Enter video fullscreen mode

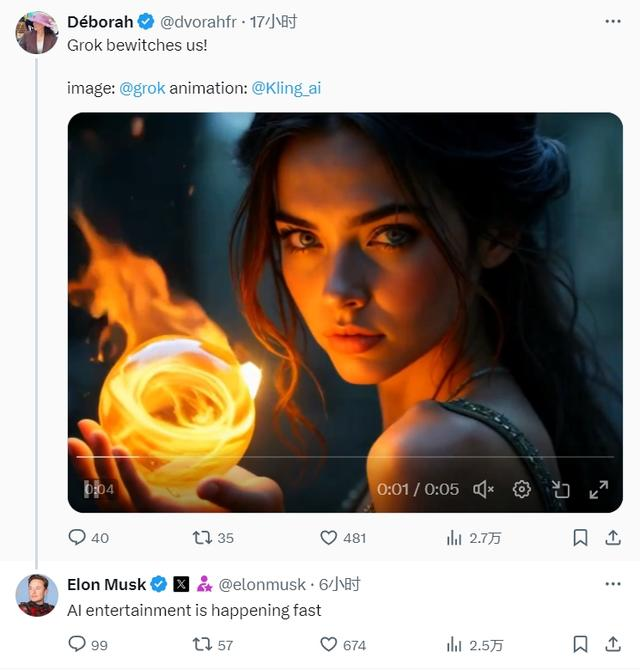[x=598, y=489]
